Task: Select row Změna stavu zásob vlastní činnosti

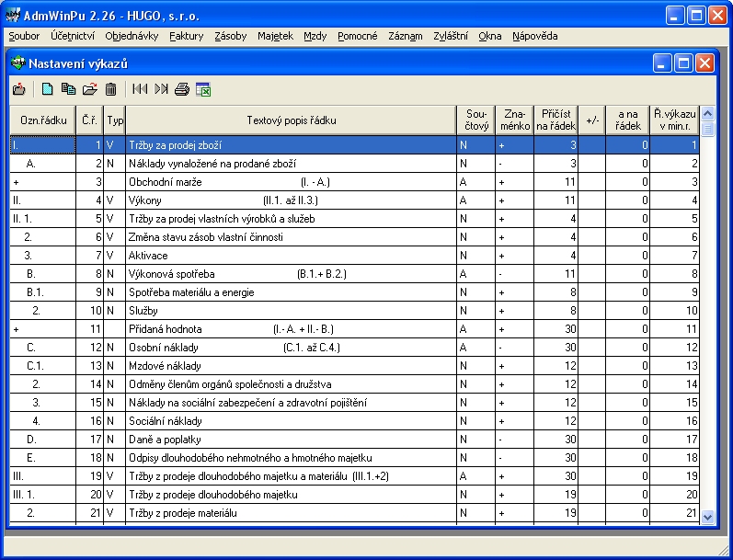Action: click(354, 237)
